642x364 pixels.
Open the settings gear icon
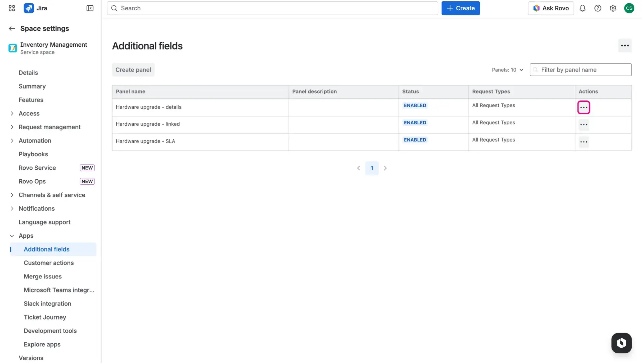coord(613,8)
